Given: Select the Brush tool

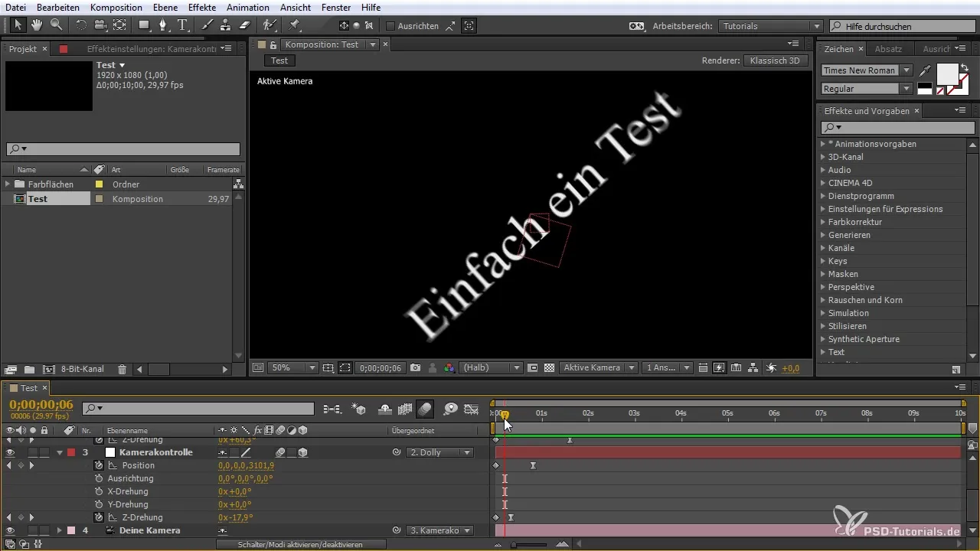Looking at the screenshot, I should click(x=207, y=25).
